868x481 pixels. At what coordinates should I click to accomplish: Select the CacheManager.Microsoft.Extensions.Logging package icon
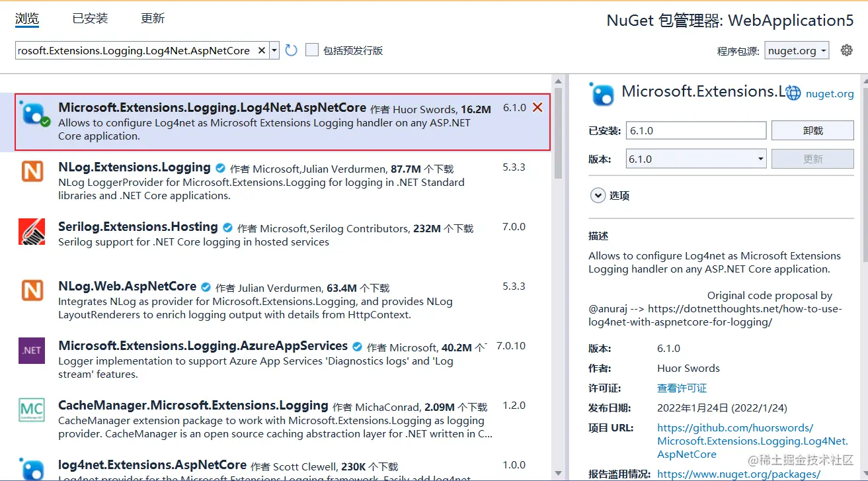coord(32,410)
